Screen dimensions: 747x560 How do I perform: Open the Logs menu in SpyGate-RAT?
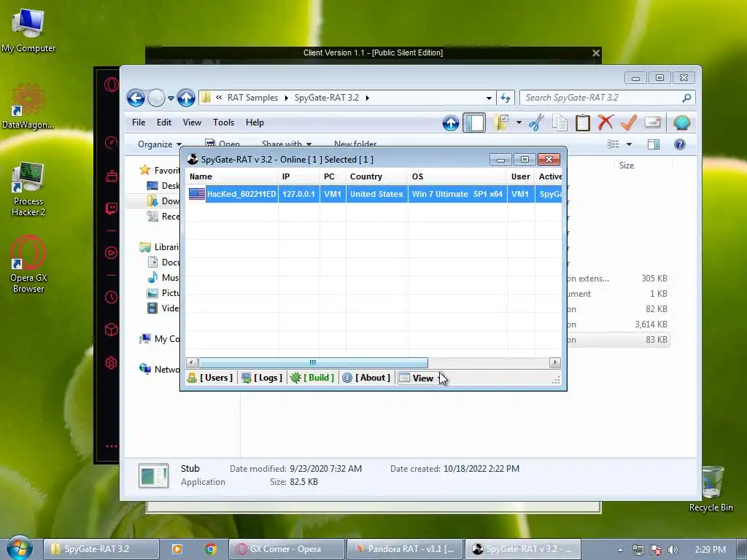[262, 378]
